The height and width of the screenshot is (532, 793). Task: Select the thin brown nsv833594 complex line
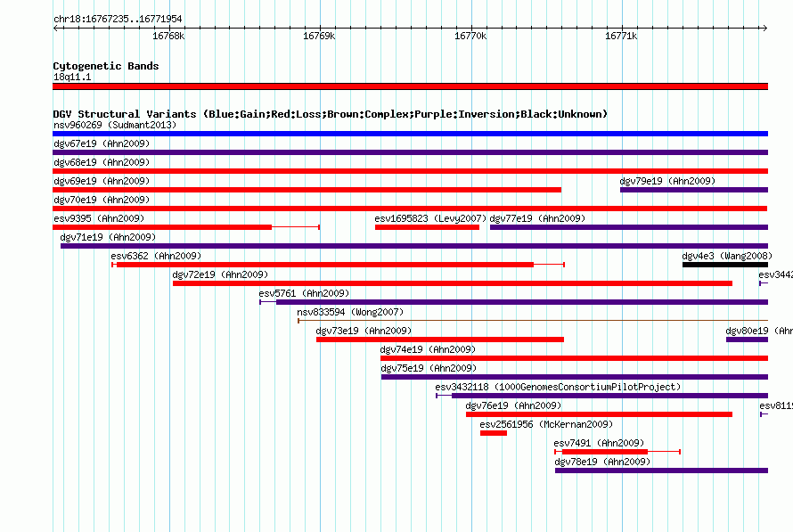click(x=533, y=321)
